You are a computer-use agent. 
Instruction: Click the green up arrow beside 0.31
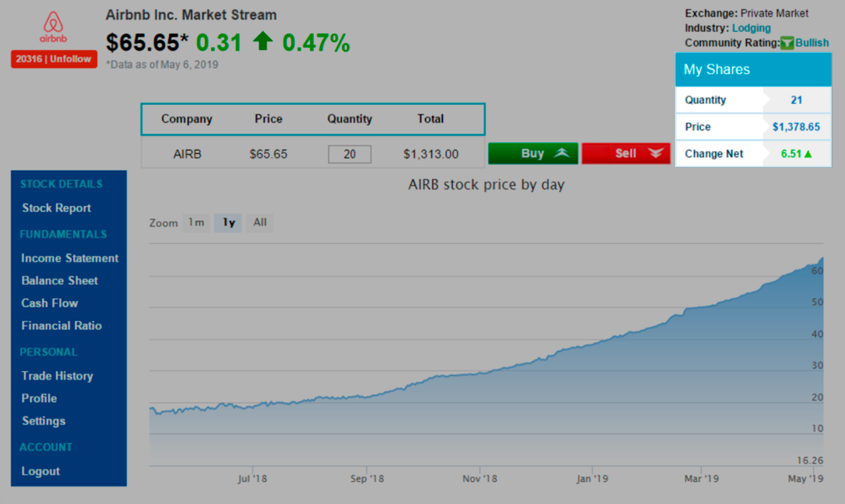[263, 42]
